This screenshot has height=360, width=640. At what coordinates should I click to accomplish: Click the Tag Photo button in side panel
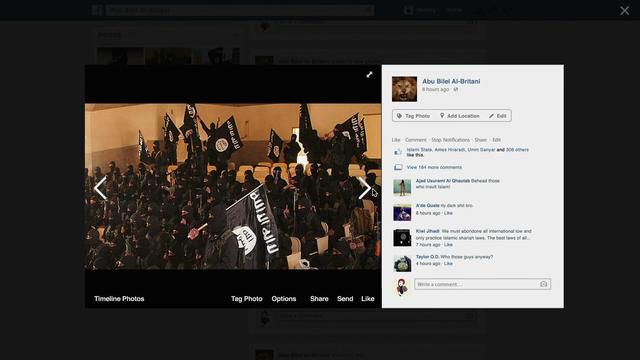[x=413, y=116]
